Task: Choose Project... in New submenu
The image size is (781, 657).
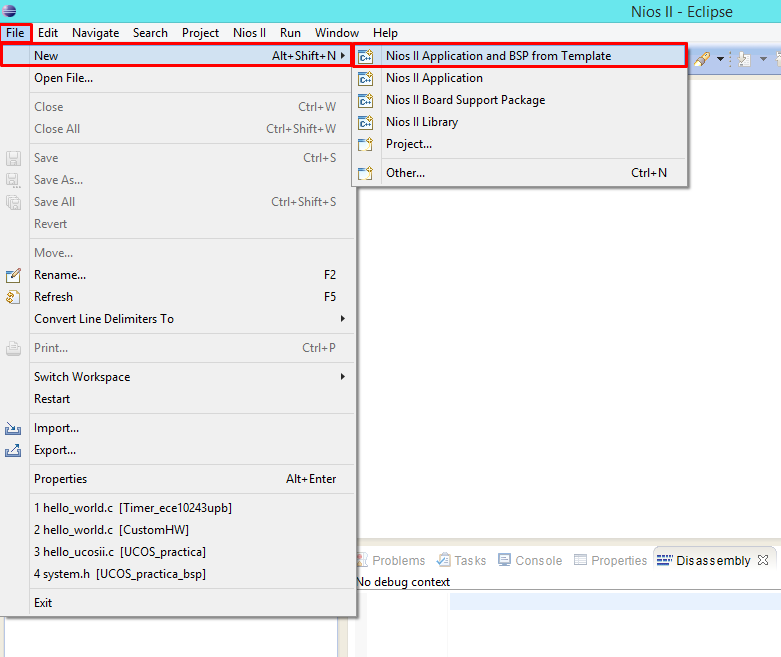Action: [521, 143]
